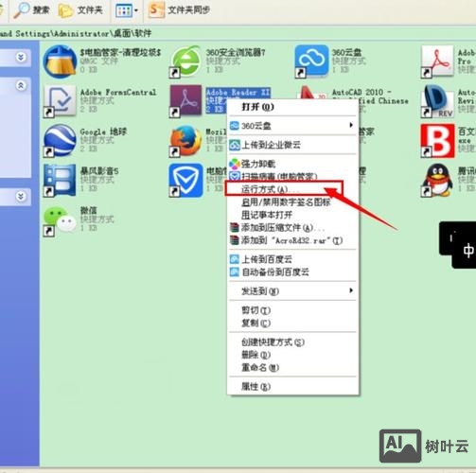
Task: Choose 属性(R) menu item
Action: 292,387
